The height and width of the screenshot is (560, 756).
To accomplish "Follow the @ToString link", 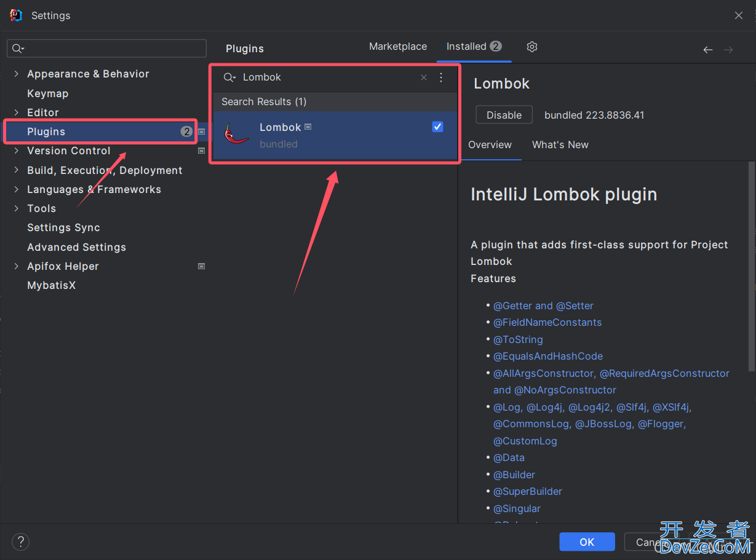I will pos(518,339).
